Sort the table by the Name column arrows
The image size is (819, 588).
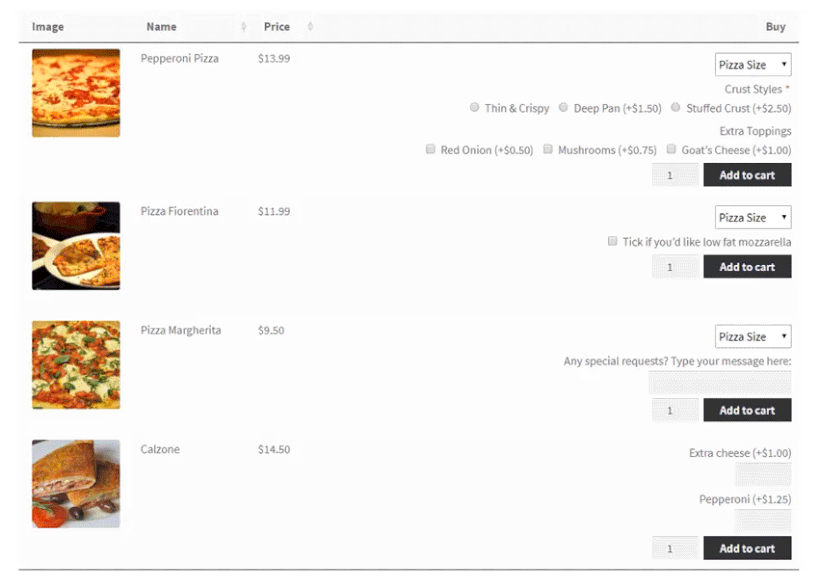click(x=244, y=26)
